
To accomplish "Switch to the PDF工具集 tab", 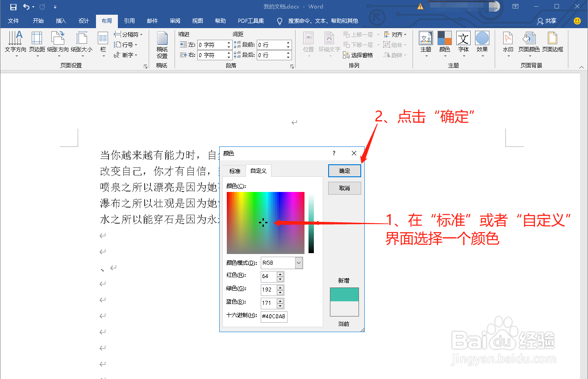I will pos(251,21).
